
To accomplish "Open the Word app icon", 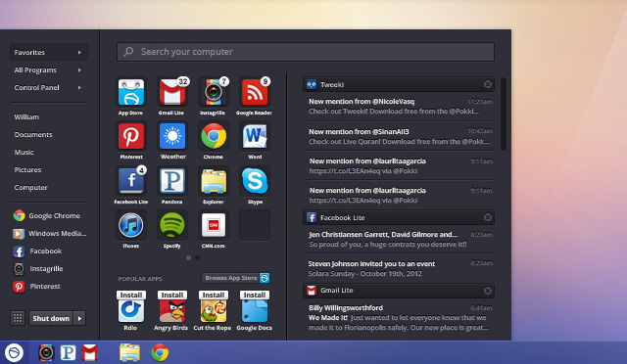I will tap(255, 137).
